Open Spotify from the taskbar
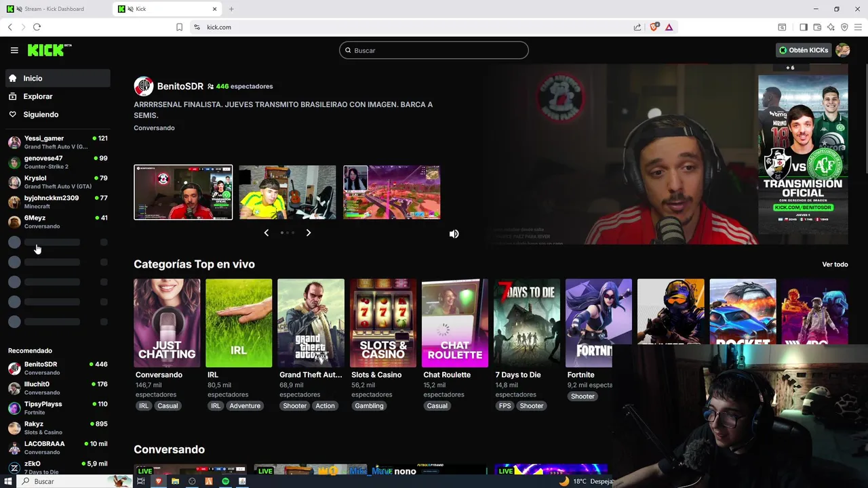Viewport: 868px width, 488px height. point(226,481)
